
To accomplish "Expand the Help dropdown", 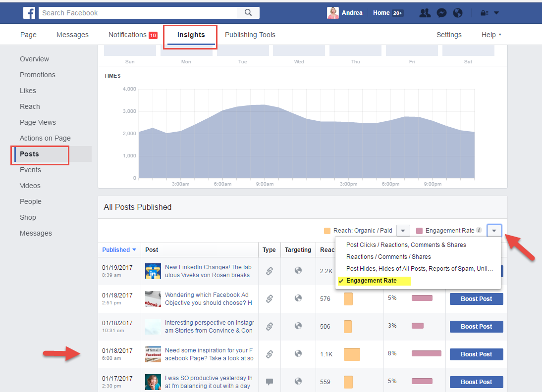I will click(491, 35).
